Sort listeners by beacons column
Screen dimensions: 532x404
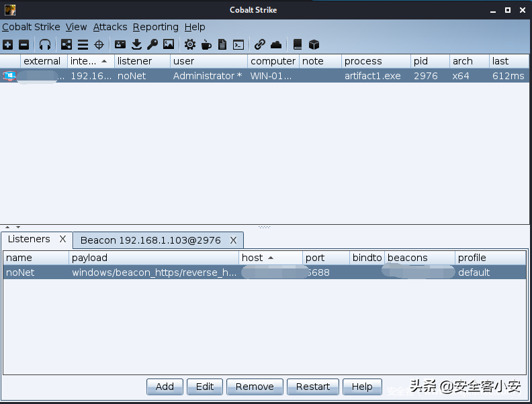(420, 258)
